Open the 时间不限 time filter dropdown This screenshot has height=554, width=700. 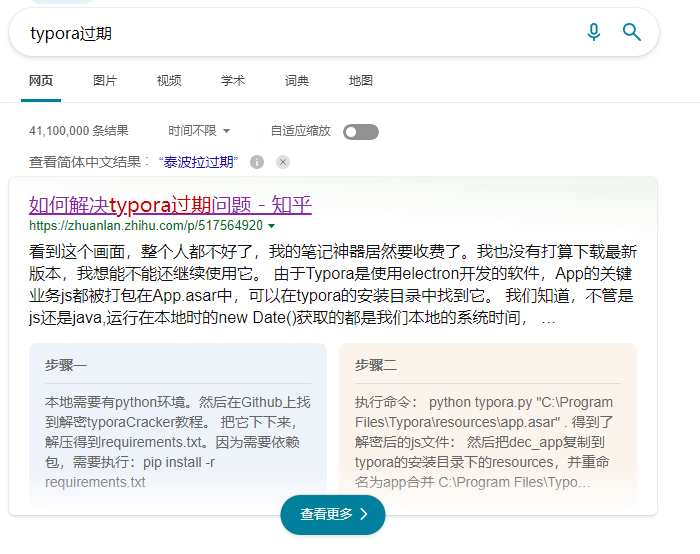coord(199,131)
